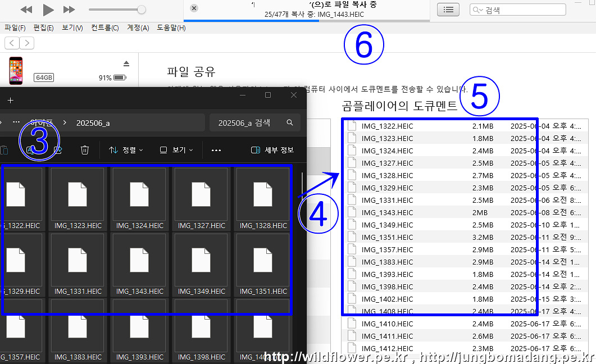Image resolution: width=596 pixels, height=364 pixels.
Task: Open the 보기 view dropdown in Explorer
Action: [x=176, y=150]
